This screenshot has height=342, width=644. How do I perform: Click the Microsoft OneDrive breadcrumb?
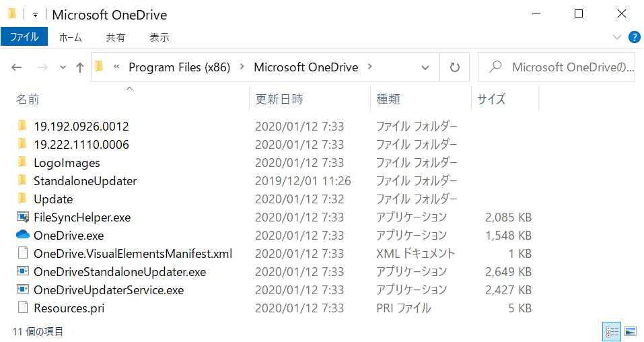click(306, 67)
